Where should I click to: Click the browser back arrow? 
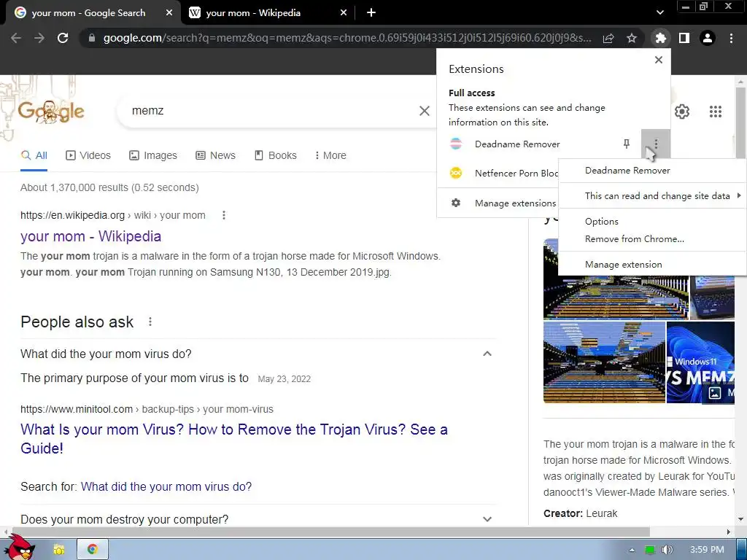point(16,38)
